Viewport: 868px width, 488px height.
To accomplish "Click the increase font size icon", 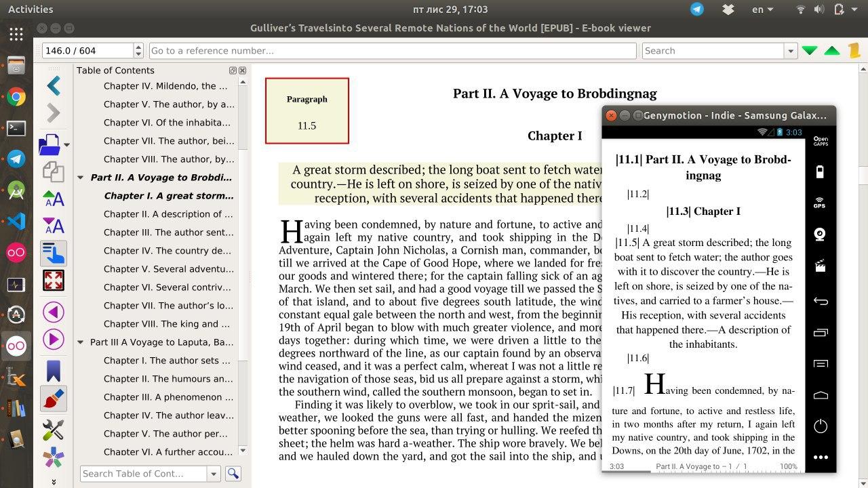I will (54, 199).
